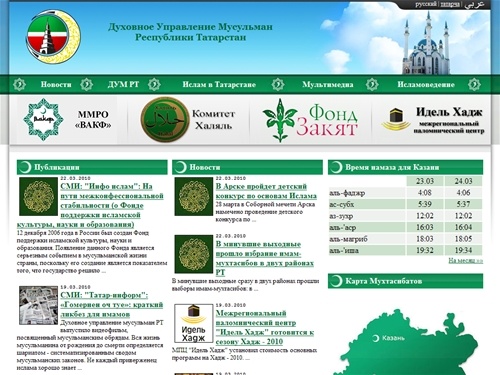The height and width of the screenshot is (375, 500).
Task: Click the аль-фаджр prayer row label
Action: point(347,193)
